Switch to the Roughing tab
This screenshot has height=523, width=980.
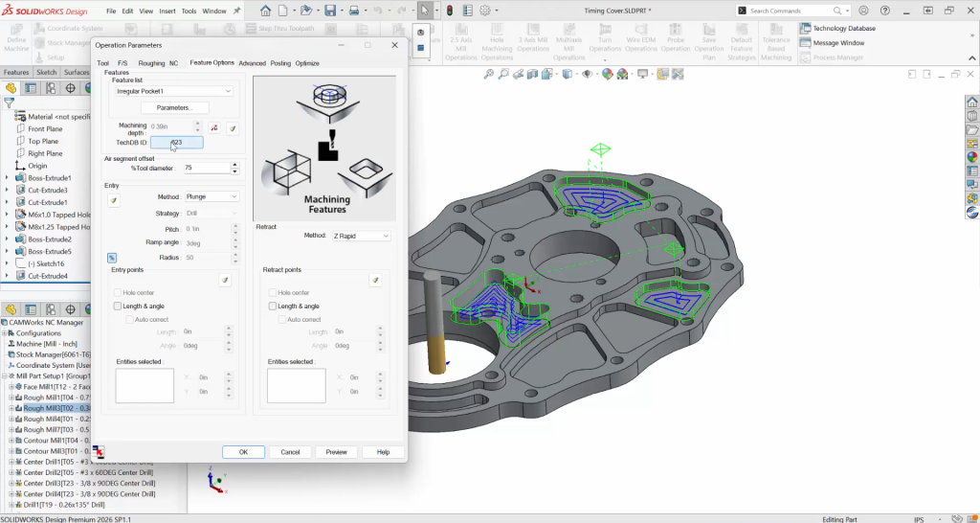click(x=151, y=63)
